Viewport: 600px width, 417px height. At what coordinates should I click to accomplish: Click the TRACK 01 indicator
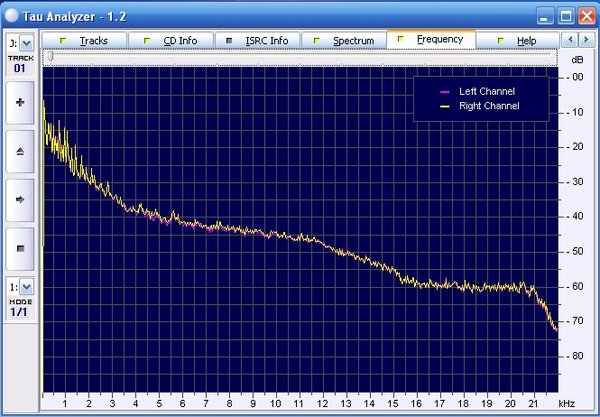click(20, 64)
